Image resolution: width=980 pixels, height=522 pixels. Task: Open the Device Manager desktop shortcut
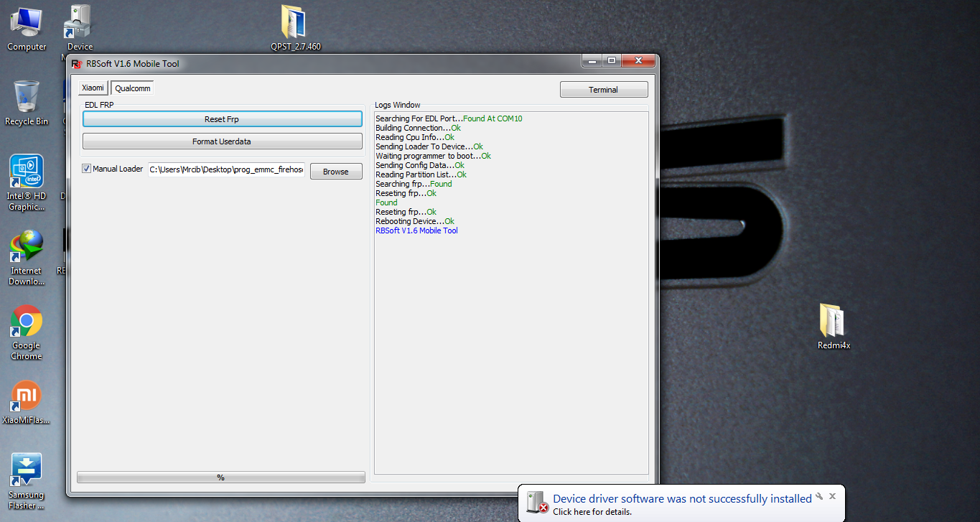pos(79,29)
